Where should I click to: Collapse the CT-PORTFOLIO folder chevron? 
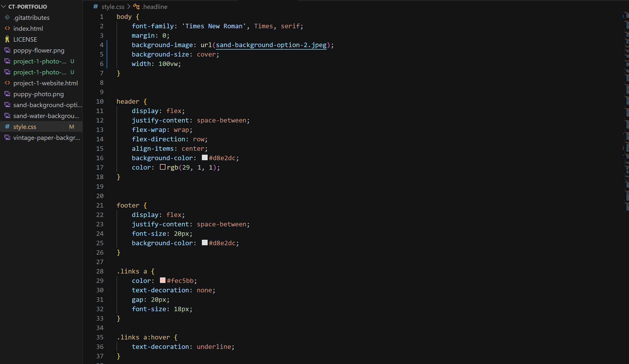pyautogui.click(x=3, y=7)
